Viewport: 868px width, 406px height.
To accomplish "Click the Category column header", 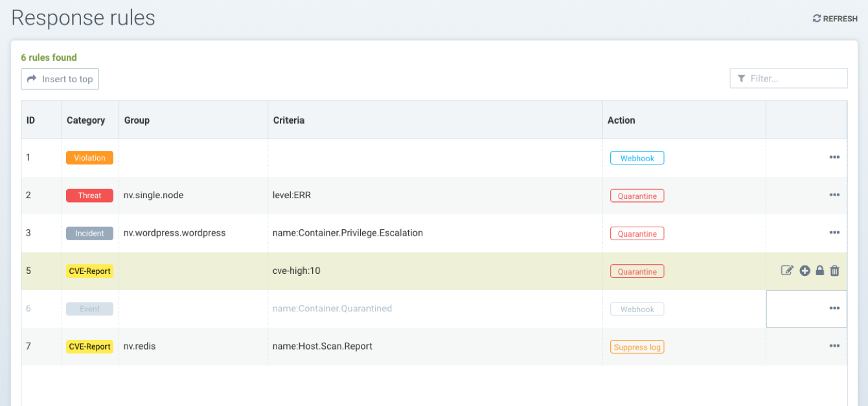I will click(86, 120).
